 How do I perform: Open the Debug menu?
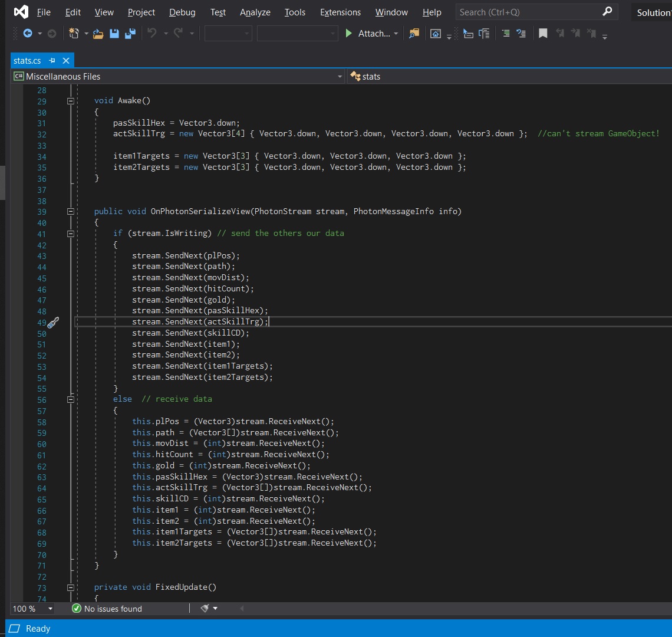click(182, 12)
